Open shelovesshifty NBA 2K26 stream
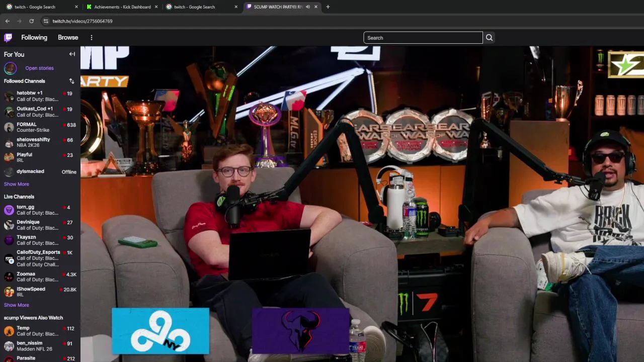Screen dimensions: 644x362 [x=40, y=142]
